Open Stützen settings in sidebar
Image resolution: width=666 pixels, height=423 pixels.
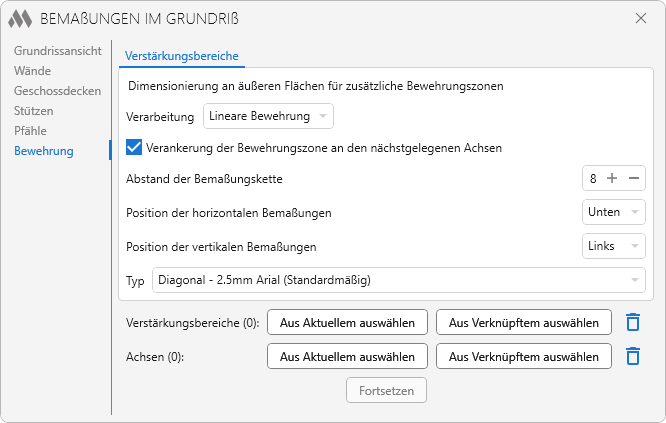tap(34, 111)
